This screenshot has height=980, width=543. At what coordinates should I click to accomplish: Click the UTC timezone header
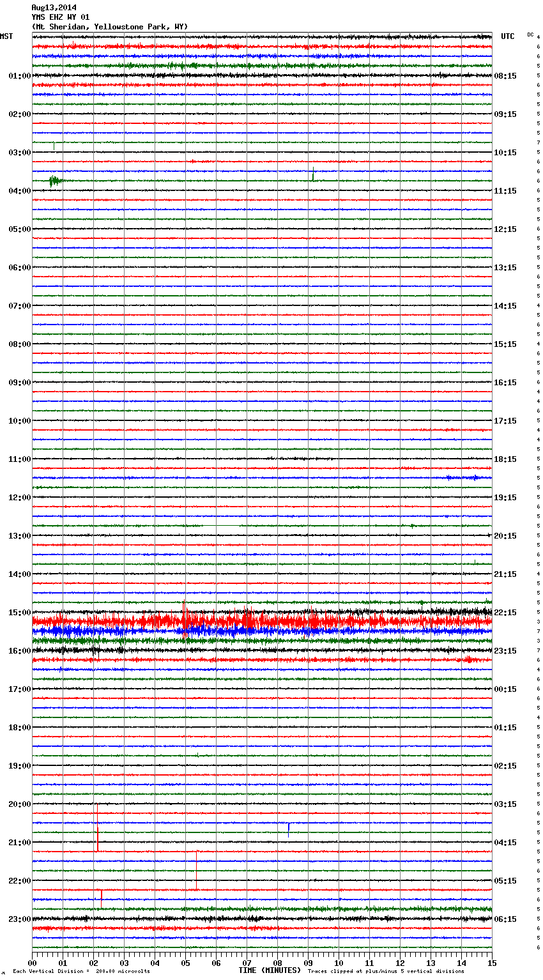tap(507, 36)
